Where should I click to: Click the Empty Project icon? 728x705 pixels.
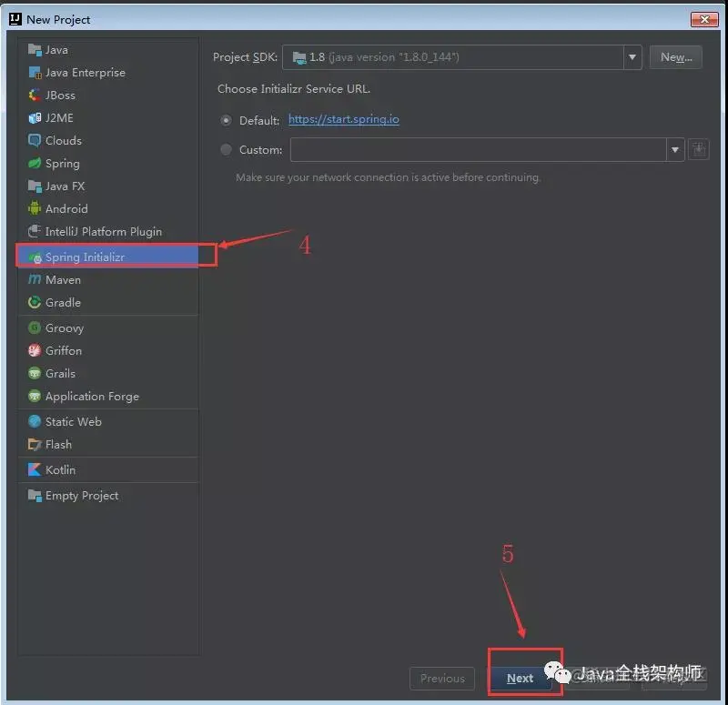point(35,495)
